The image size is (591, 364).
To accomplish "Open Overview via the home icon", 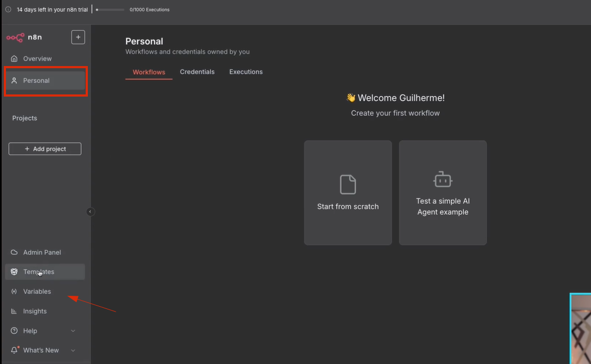I will click(14, 58).
